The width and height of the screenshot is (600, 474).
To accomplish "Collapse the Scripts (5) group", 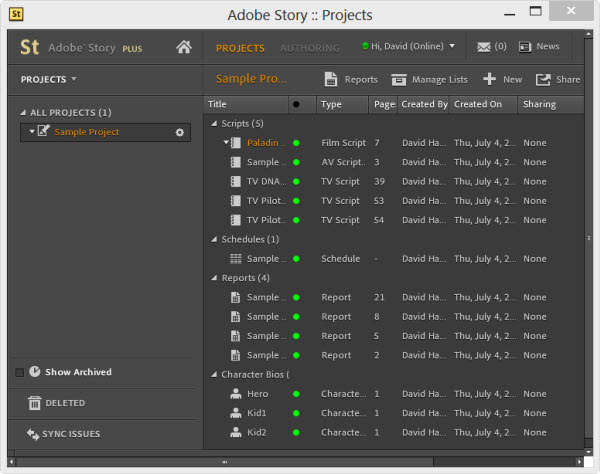I will click(x=214, y=124).
